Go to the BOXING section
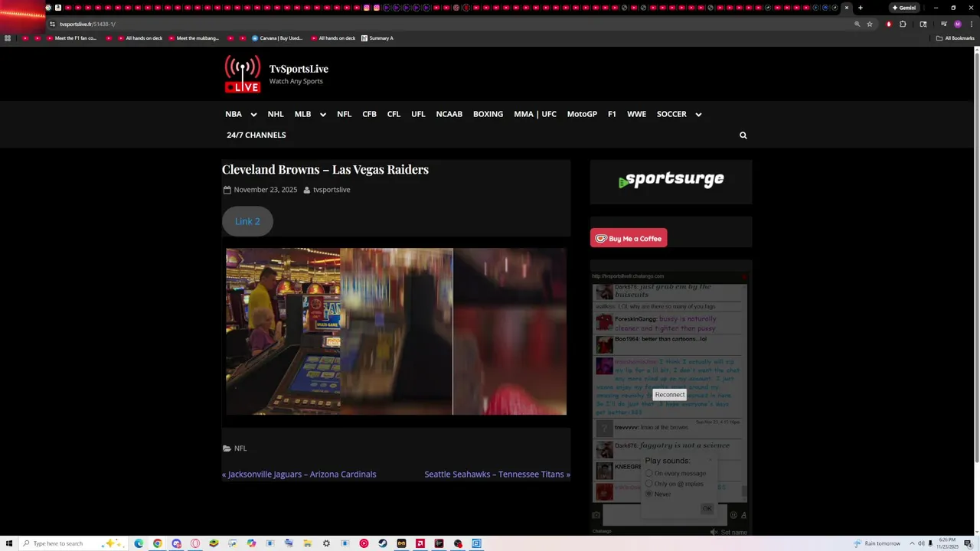Image resolution: width=980 pixels, height=551 pixels. 488,114
